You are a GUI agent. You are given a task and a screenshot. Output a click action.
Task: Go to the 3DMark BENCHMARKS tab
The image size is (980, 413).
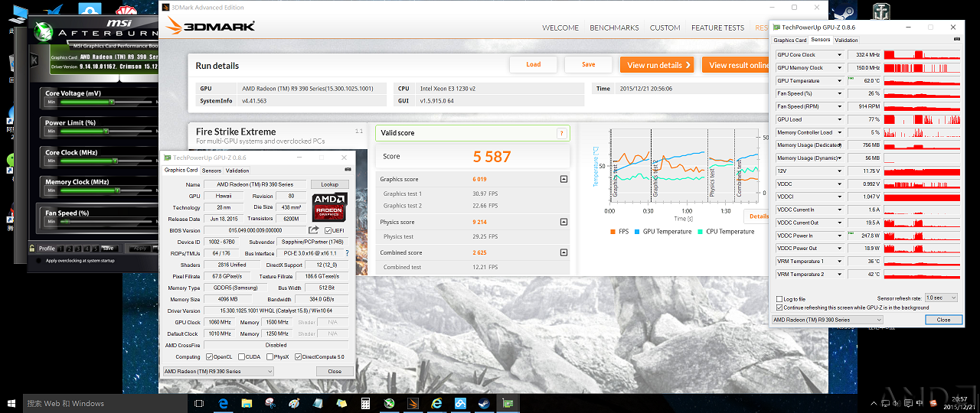click(x=614, y=28)
